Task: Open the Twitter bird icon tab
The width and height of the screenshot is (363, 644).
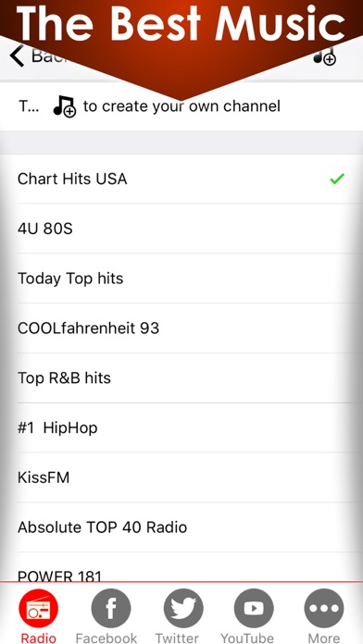Action: pos(183,608)
